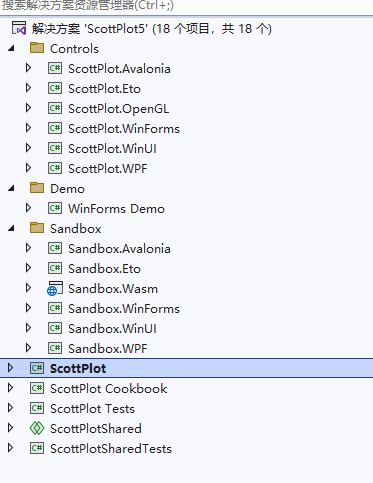Select the ScottPlot.OpenGL project
Screen dimensions: 373x483
pyautogui.click(x=118, y=109)
